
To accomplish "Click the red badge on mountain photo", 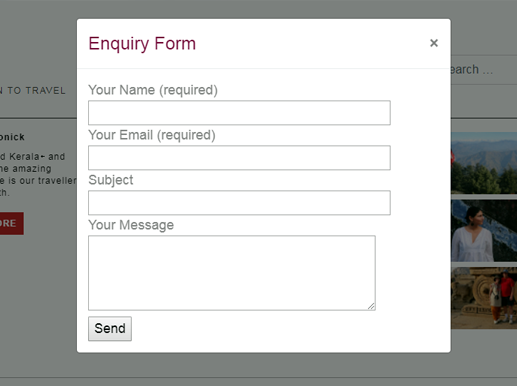I will [x=453, y=157].
